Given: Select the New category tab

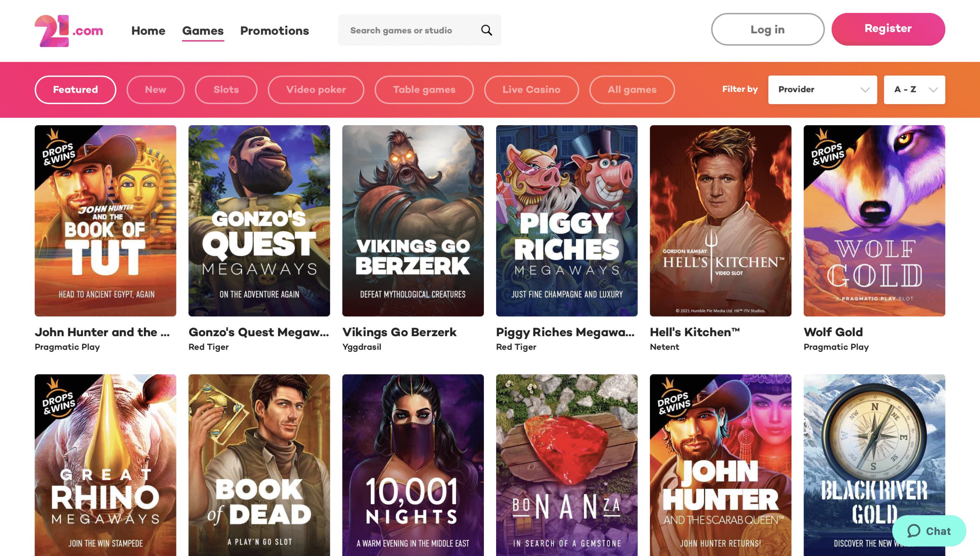Looking at the screenshot, I should pyautogui.click(x=155, y=90).
